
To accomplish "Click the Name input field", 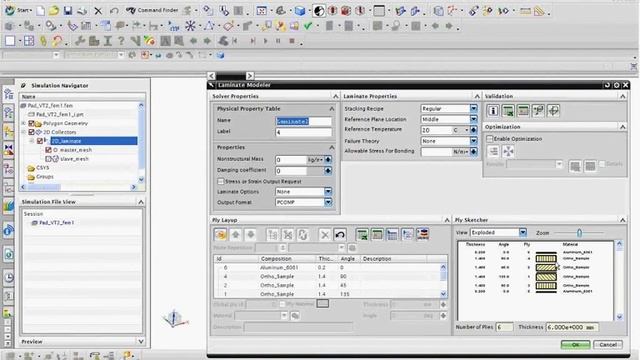I will point(303,121).
